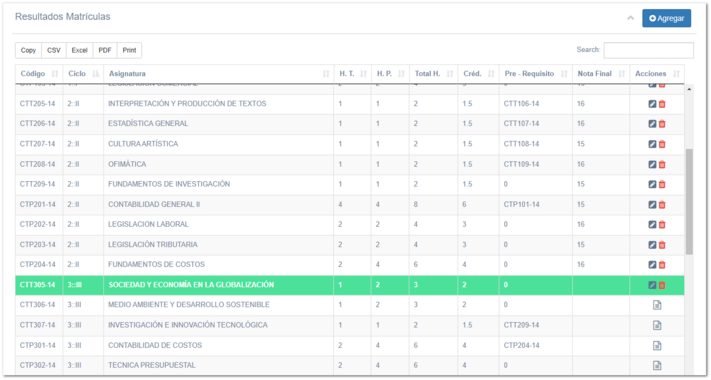Sort table by Código column
The height and width of the screenshot is (380, 711).
click(x=39, y=73)
